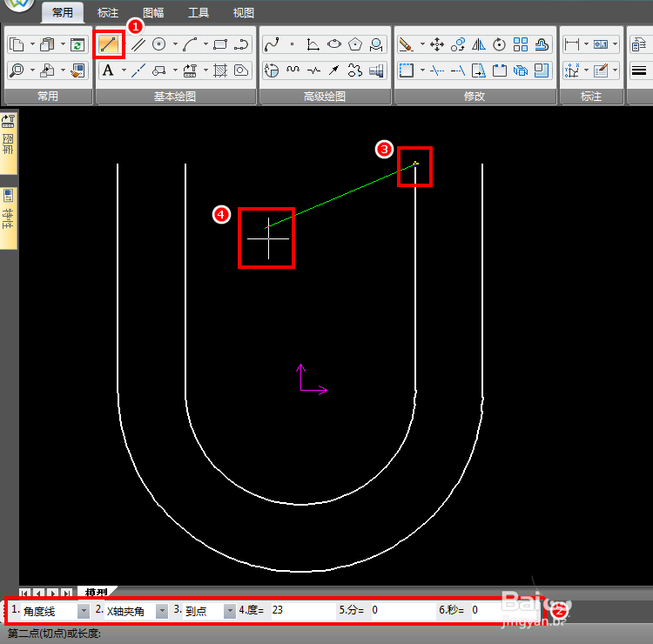Open the 图库 side panel tab
The width and height of the screenshot is (653, 644).
coord(8,142)
